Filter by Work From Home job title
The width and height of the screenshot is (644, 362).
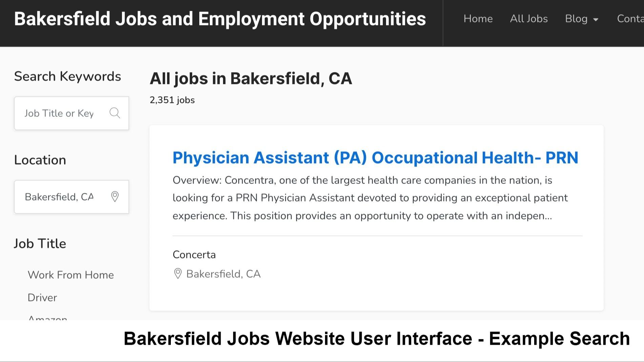pos(71,275)
